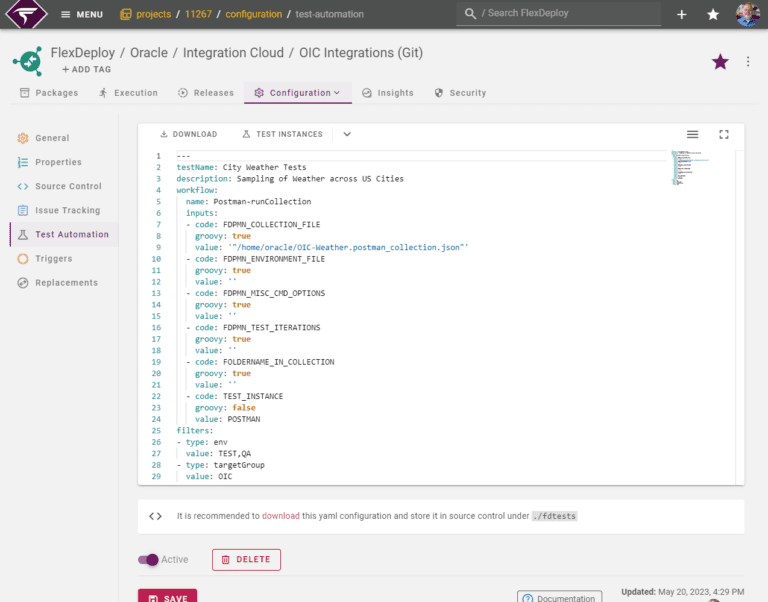Click the white star icon in top bar

[713, 15]
